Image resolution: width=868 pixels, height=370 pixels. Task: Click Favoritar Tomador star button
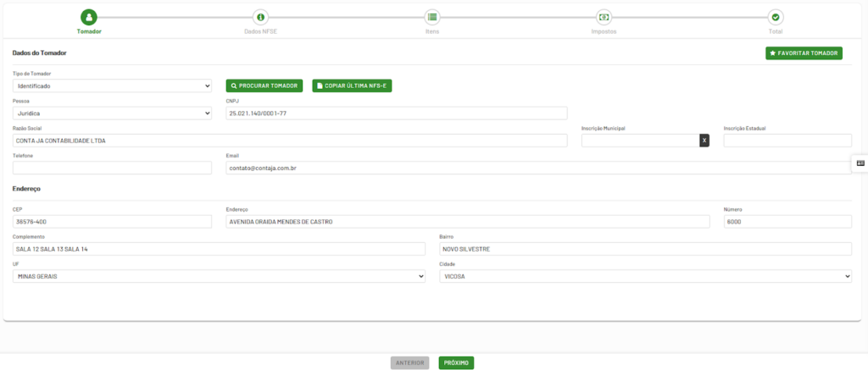tap(804, 53)
